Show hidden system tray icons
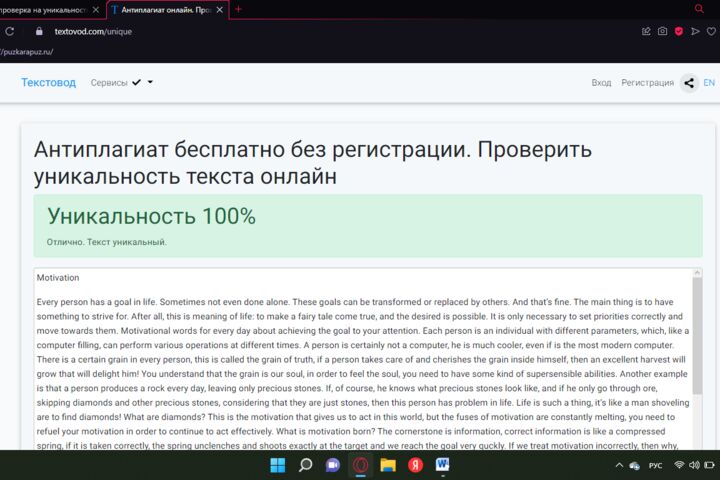Screen dimensions: 720x480 [619, 465]
